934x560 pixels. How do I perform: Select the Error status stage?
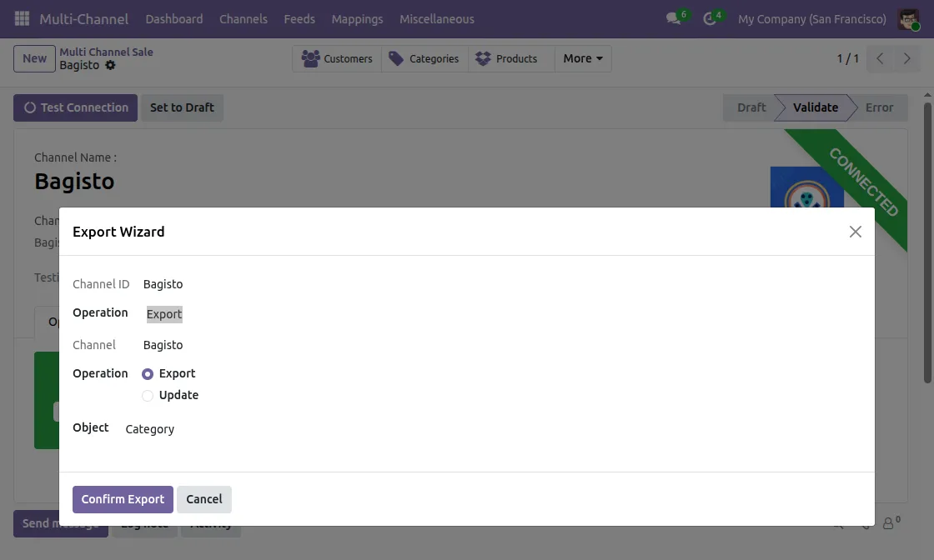click(x=879, y=107)
